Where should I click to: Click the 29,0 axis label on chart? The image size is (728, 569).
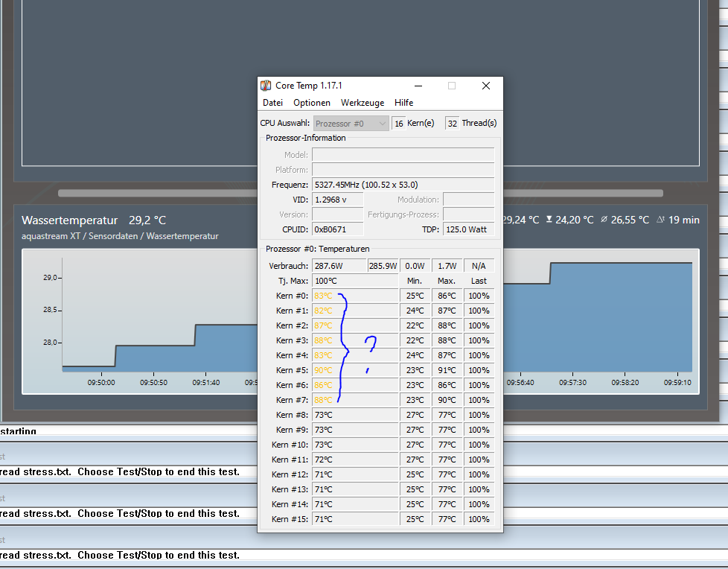pyautogui.click(x=50, y=277)
